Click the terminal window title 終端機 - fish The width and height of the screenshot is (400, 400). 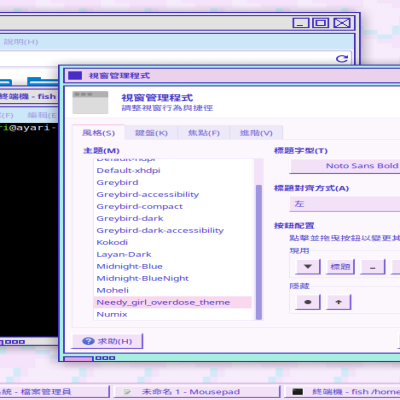point(28,97)
